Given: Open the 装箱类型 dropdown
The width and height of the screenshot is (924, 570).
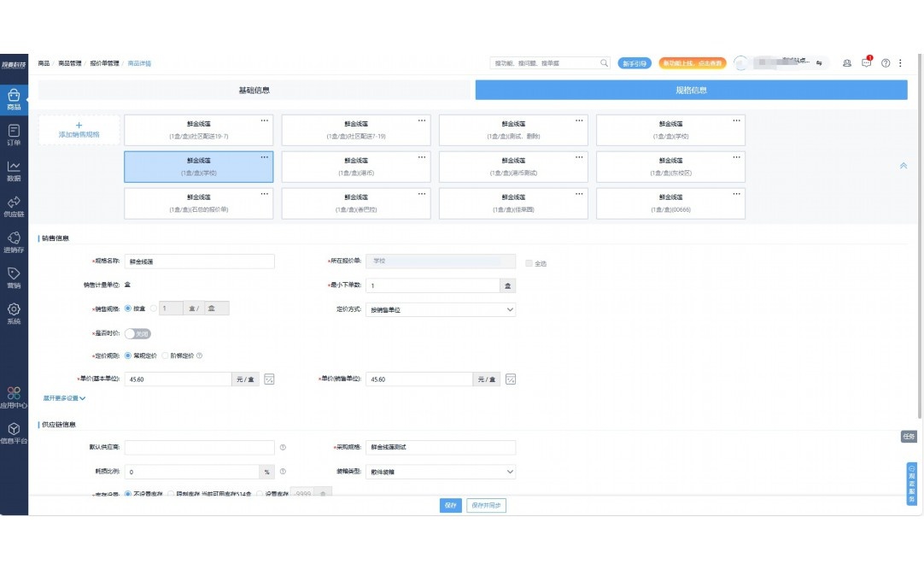Looking at the screenshot, I should click(440, 471).
